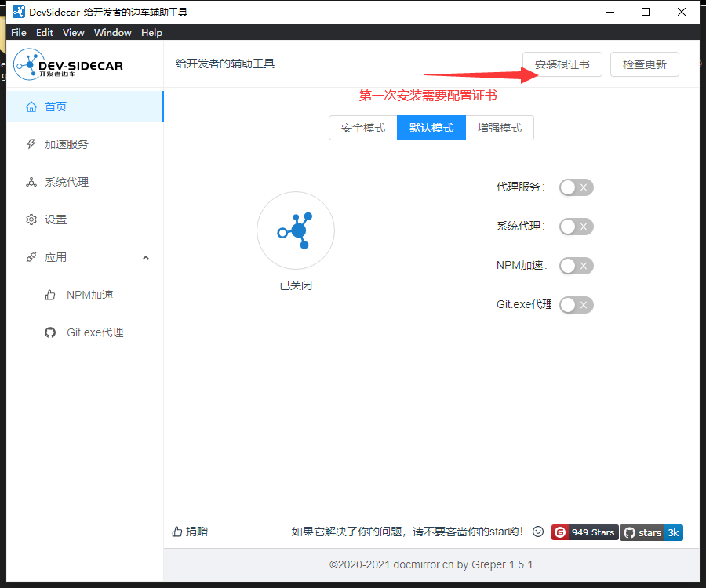Select 安全模式 mode
Image resolution: width=706 pixels, height=588 pixels.
point(363,128)
